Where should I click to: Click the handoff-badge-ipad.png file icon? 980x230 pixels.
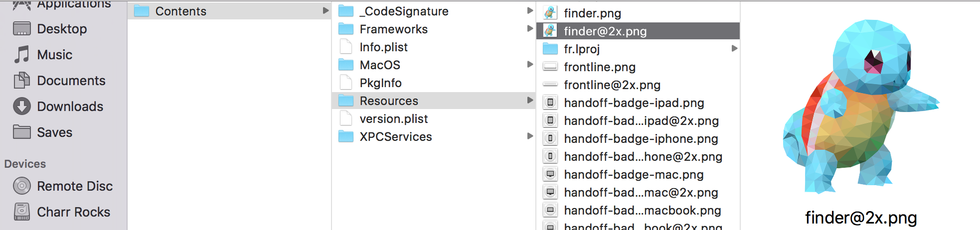click(x=550, y=103)
